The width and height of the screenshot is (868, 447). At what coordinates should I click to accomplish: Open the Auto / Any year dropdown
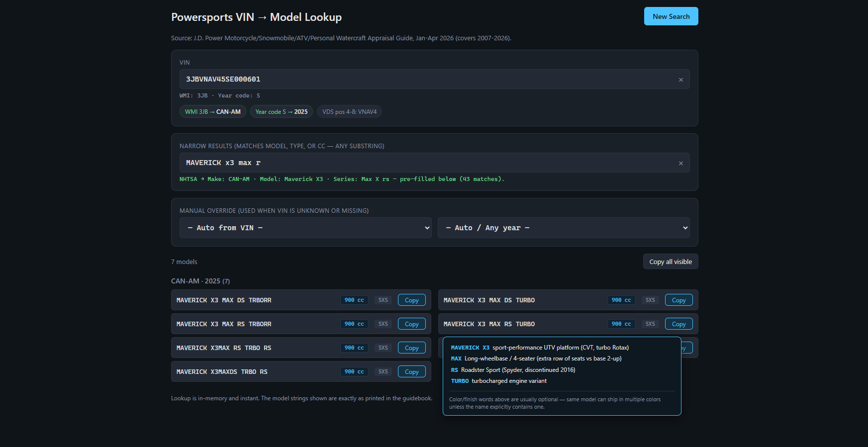coord(564,228)
